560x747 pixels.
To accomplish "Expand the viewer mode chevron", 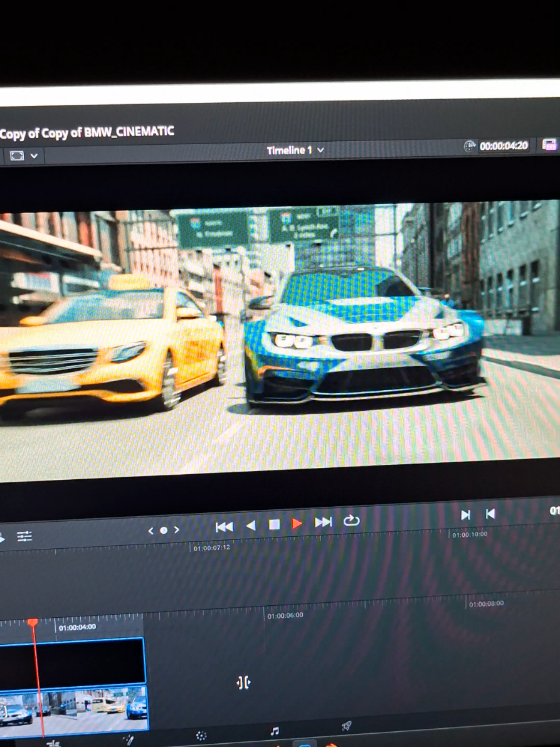I will point(34,156).
